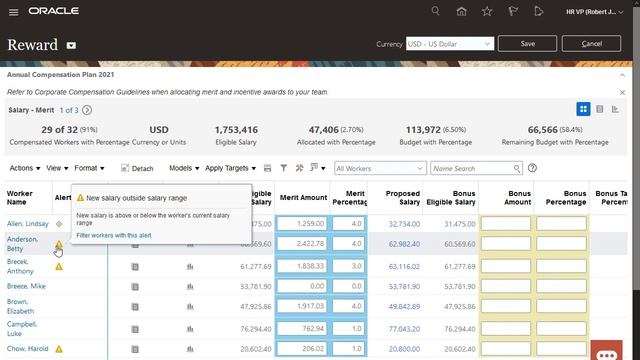Open the Format menu
The image size is (640, 360).
[x=89, y=168]
